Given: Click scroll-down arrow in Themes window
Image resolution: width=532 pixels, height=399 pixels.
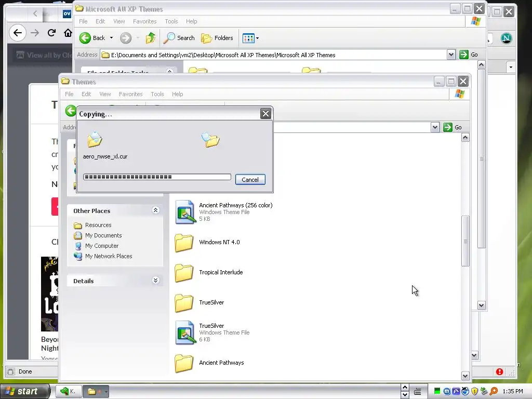Looking at the screenshot, I should pos(465,376).
